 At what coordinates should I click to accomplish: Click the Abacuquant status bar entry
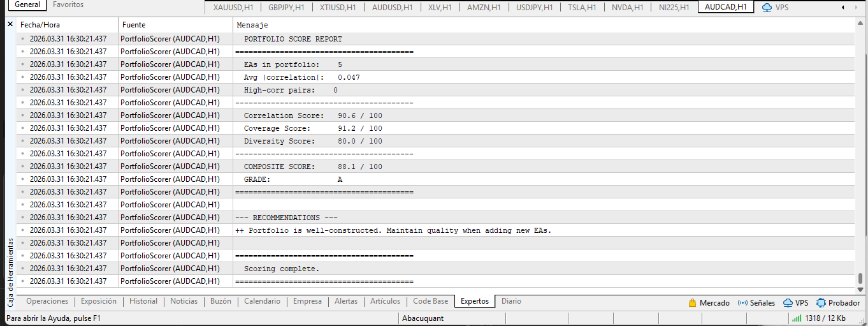pyautogui.click(x=423, y=318)
